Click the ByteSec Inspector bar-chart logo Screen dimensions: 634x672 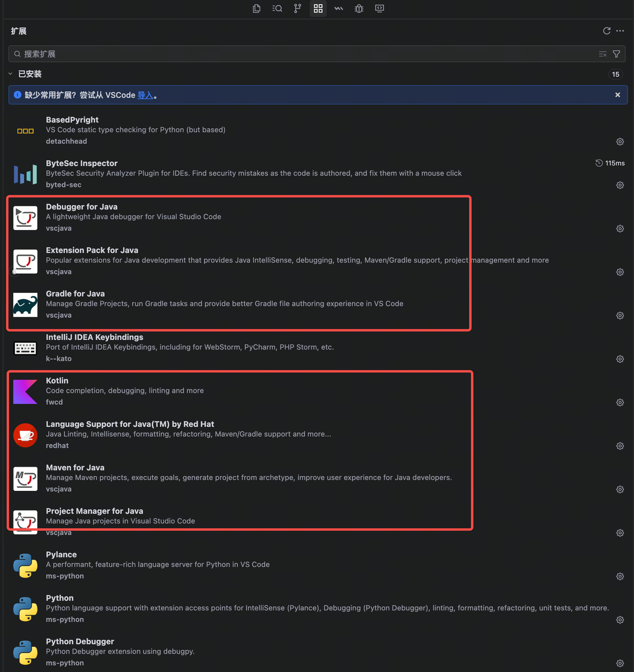[25, 174]
